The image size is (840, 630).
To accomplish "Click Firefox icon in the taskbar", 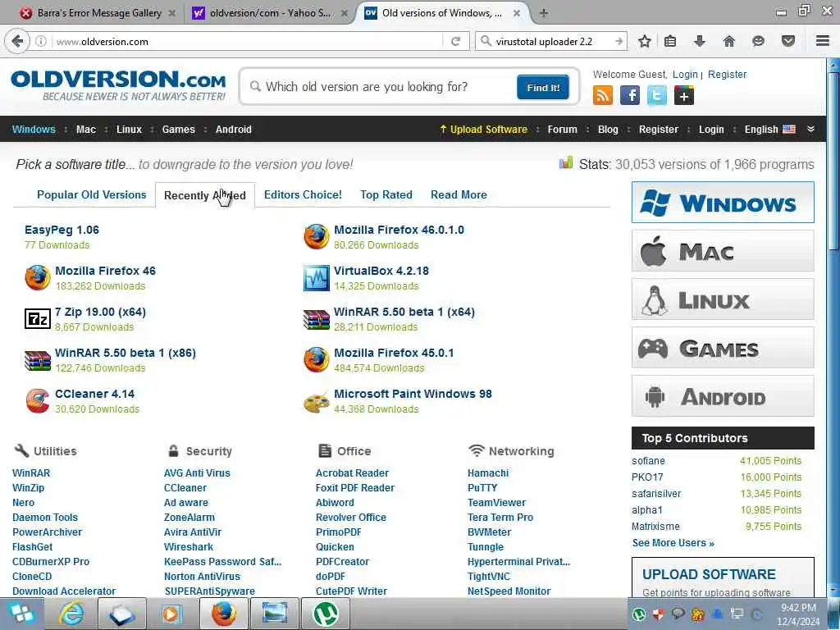I will click(x=223, y=614).
